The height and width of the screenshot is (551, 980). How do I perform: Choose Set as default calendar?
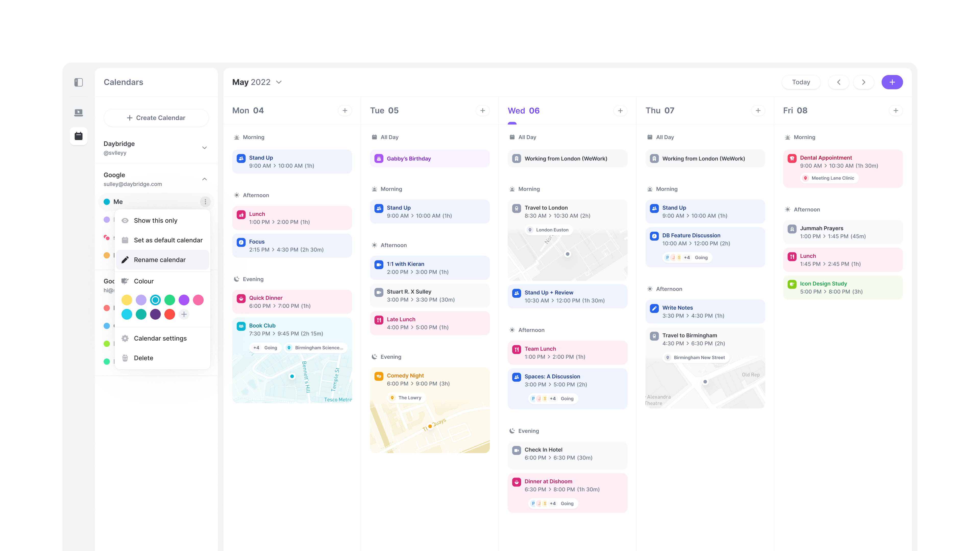pyautogui.click(x=162, y=240)
